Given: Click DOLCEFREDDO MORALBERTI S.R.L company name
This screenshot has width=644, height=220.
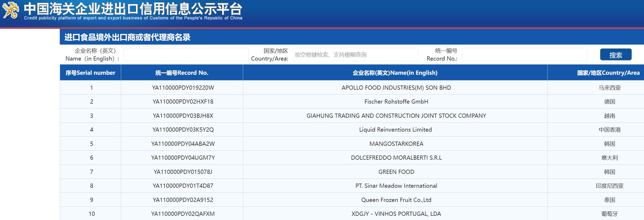Looking at the screenshot, I should pyautogui.click(x=396, y=158).
